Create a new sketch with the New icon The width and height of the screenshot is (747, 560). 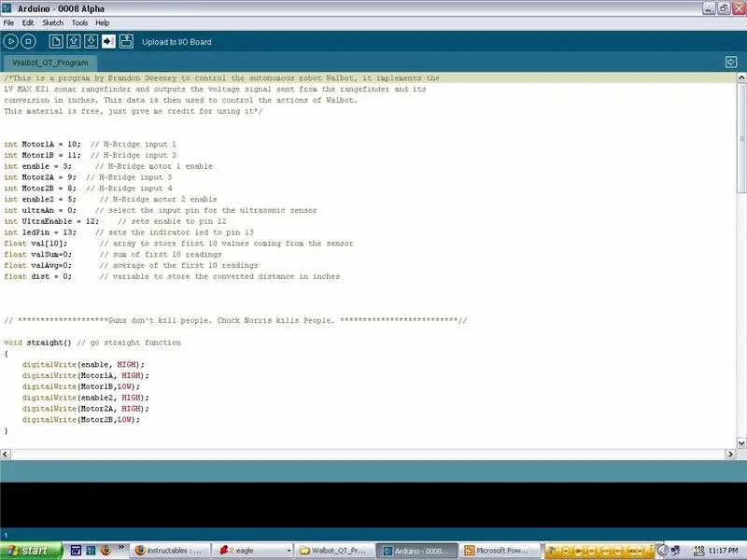56,42
